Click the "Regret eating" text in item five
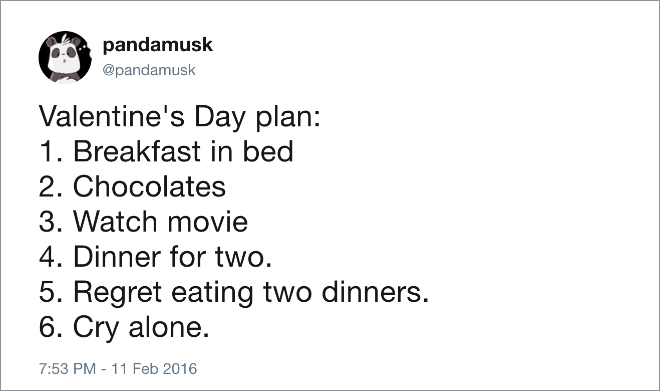660x391 pixels. (164, 293)
